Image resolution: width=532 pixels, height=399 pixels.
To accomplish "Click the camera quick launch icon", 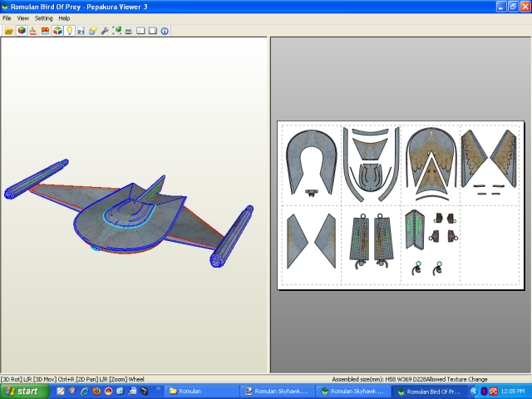I will [x=144, y=392].
